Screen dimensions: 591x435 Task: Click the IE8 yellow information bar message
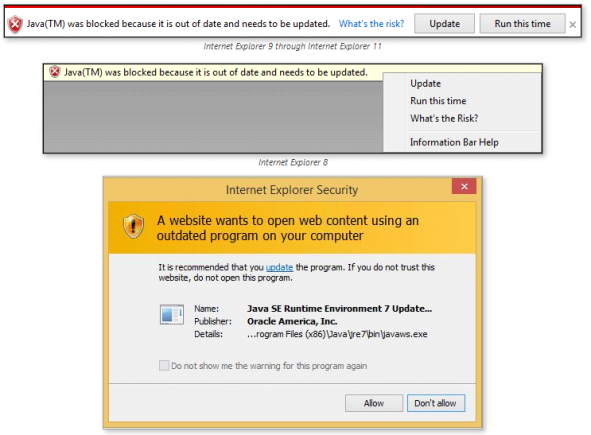point(216,72)
